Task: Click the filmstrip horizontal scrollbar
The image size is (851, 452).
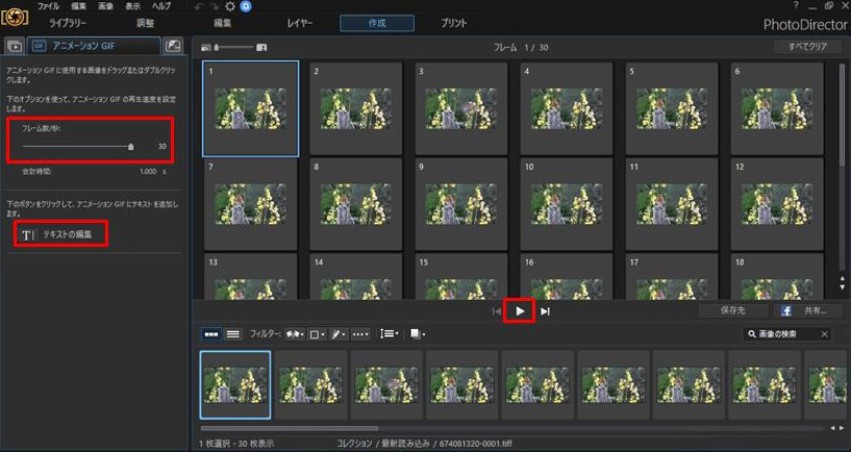Action: (x=289, y=428)
